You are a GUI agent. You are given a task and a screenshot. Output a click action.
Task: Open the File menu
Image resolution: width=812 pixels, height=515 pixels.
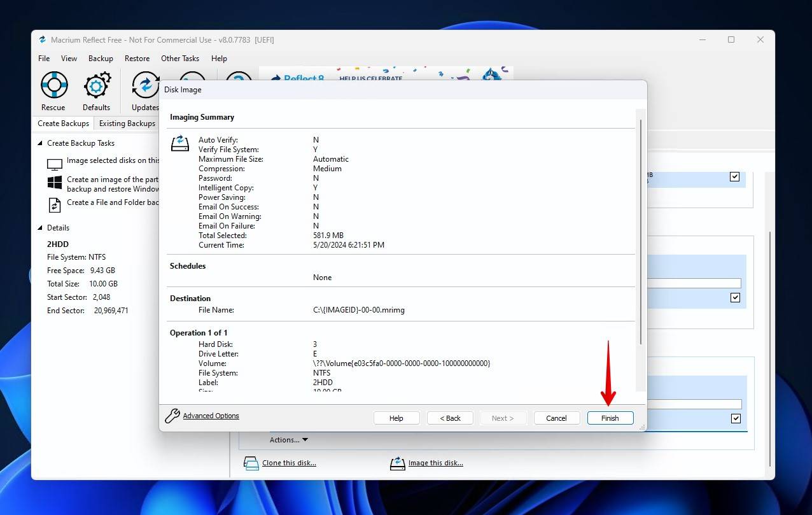click(44, 59)
